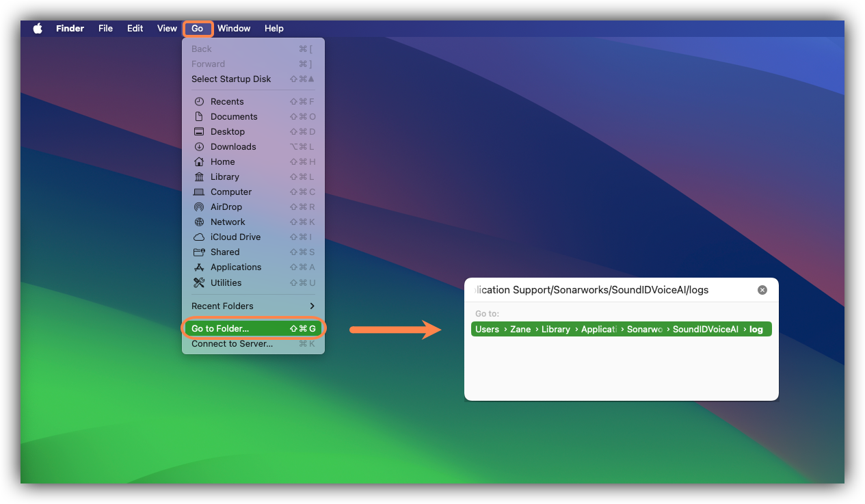Click the Network globe icon

point(199,222)
